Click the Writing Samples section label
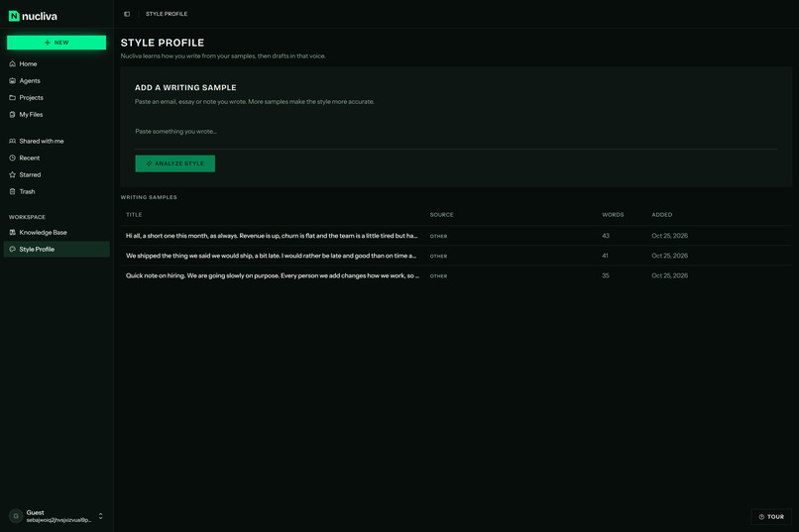Viewport: 799px width, 532px height. click(149, 197)
